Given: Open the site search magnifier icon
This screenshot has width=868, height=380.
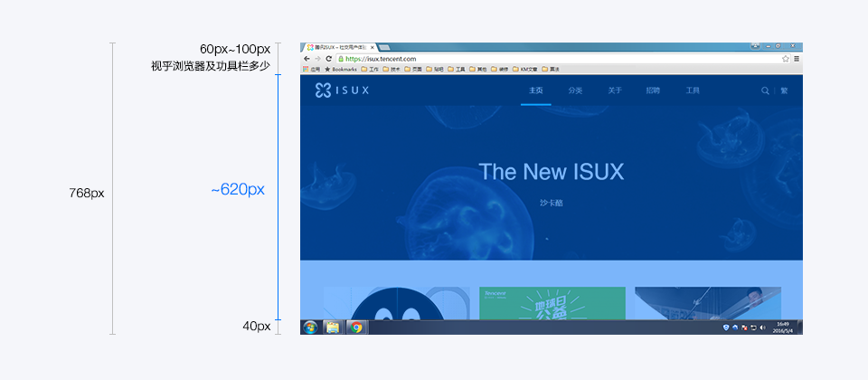Looking at the screenshot, I should tap(765, 90).
